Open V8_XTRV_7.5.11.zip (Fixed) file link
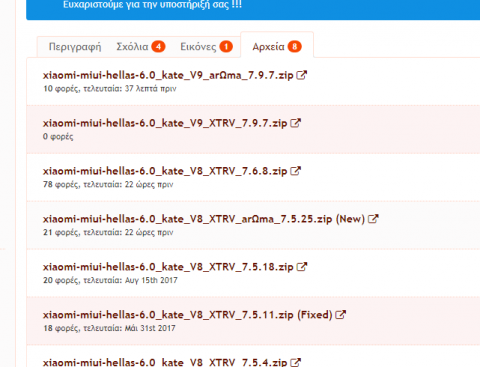This screenshot has width=480, height=367. [x=187, y=315]
